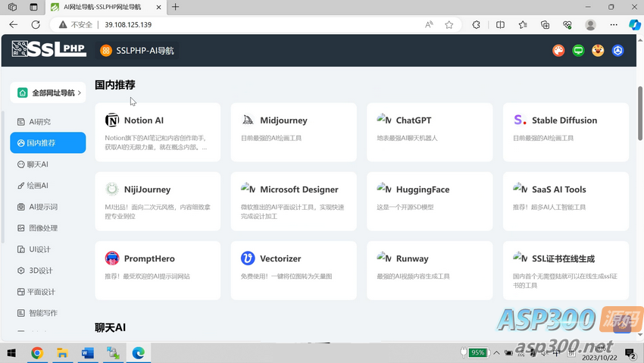Click the browser address bar

(x=258, y=24)
